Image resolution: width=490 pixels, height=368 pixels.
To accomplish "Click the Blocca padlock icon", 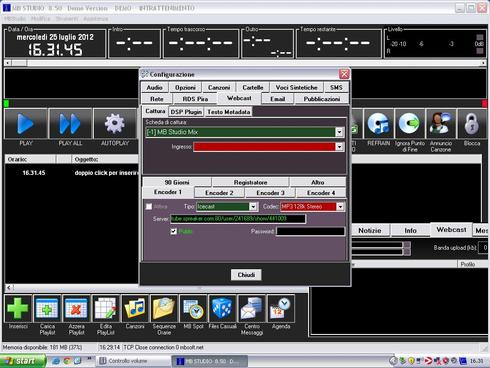I will click(472, 124).
